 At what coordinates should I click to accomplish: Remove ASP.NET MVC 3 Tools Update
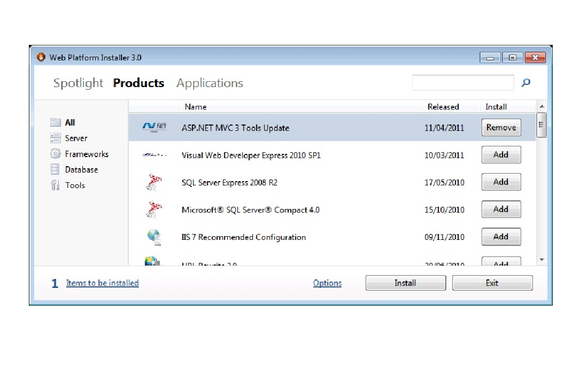(x=501, y=128)
